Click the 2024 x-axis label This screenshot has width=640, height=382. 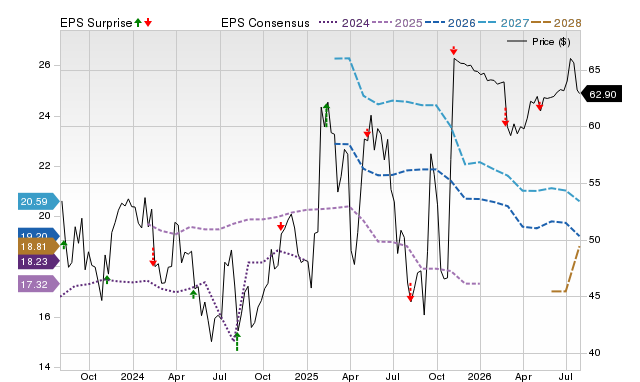click(x=133, y=376)
